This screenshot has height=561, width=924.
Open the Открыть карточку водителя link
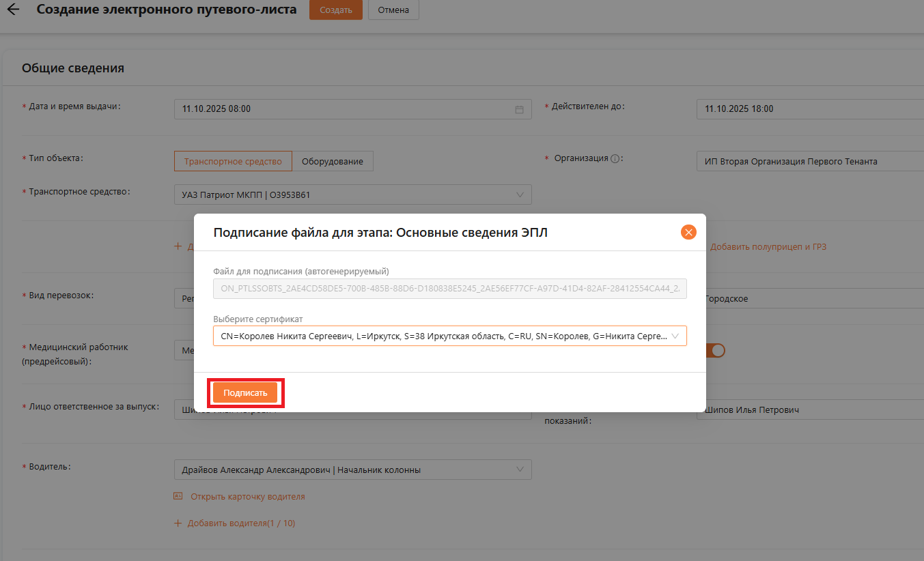point(247,497)
